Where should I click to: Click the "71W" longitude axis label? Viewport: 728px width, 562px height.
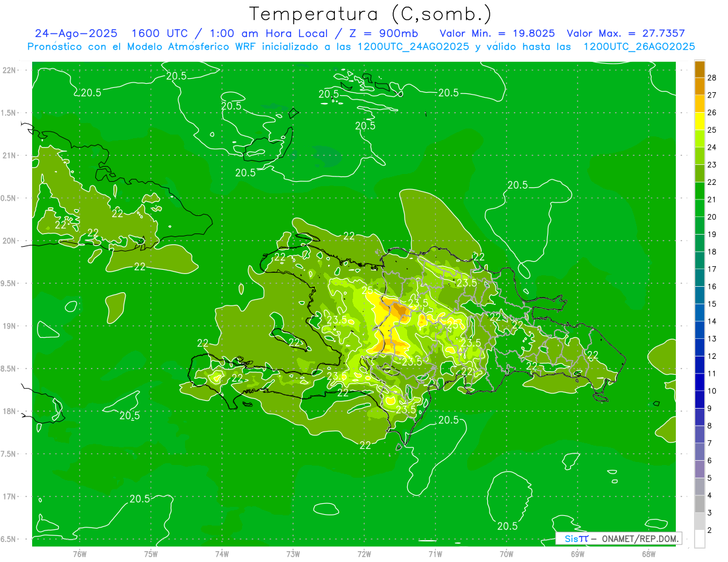(435, 554)
